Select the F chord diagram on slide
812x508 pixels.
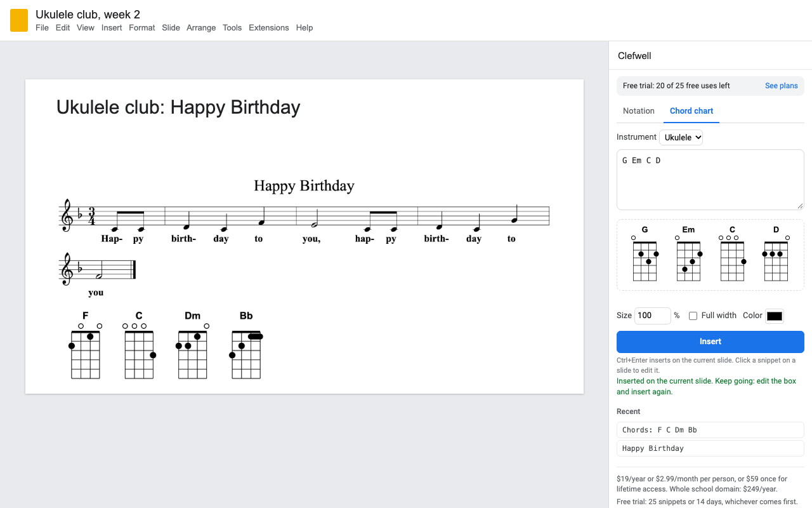[86, 345]
